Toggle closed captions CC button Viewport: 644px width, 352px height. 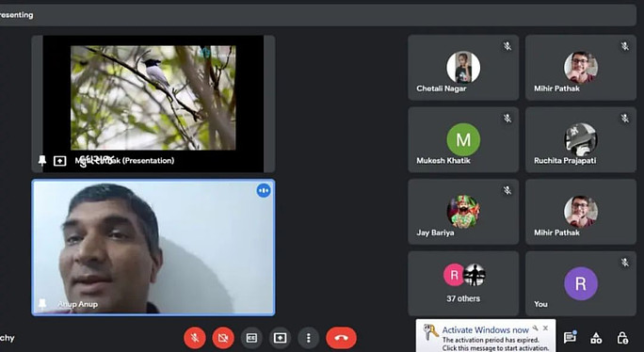click(x=251, y=338)
